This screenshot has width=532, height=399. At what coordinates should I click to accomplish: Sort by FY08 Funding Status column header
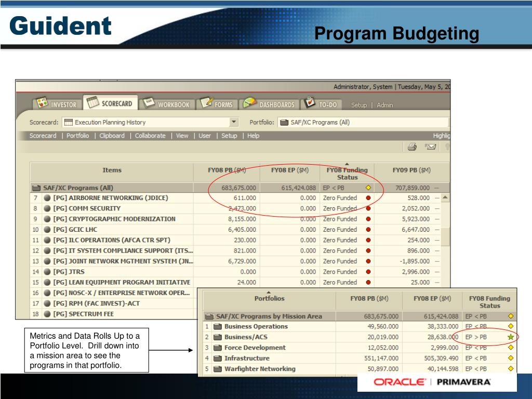click(x=347, y=174)
